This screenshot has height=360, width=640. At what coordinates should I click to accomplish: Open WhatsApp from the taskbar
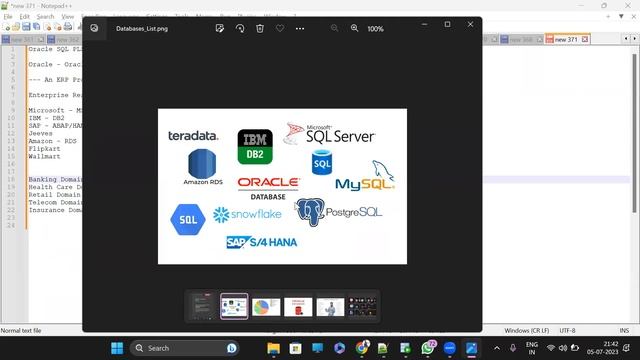[427, 348]
